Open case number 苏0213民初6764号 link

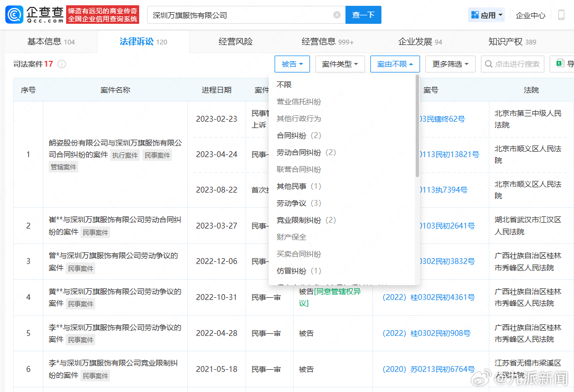(429, 369)
